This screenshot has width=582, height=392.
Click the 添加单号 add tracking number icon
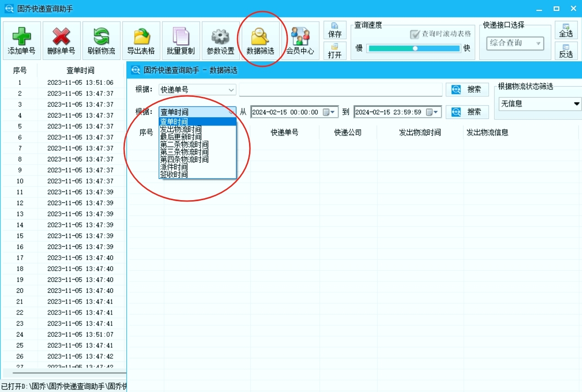click(21, 40)
